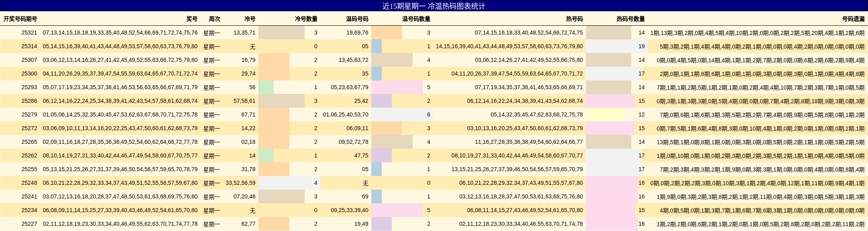Screen dimensions: 868x231
Task: Click cold numbers 07,20,48 in row 25241
Action: pos(244,196)
